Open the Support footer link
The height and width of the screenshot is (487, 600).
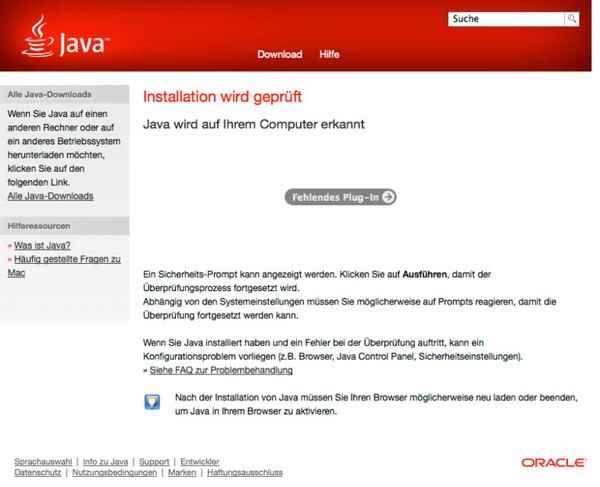[154, 462]
